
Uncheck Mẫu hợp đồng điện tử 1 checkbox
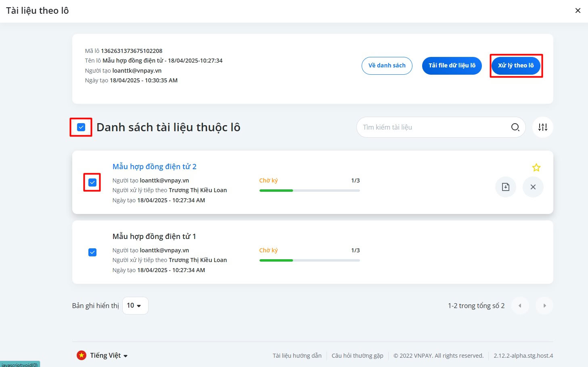(92, 252)
